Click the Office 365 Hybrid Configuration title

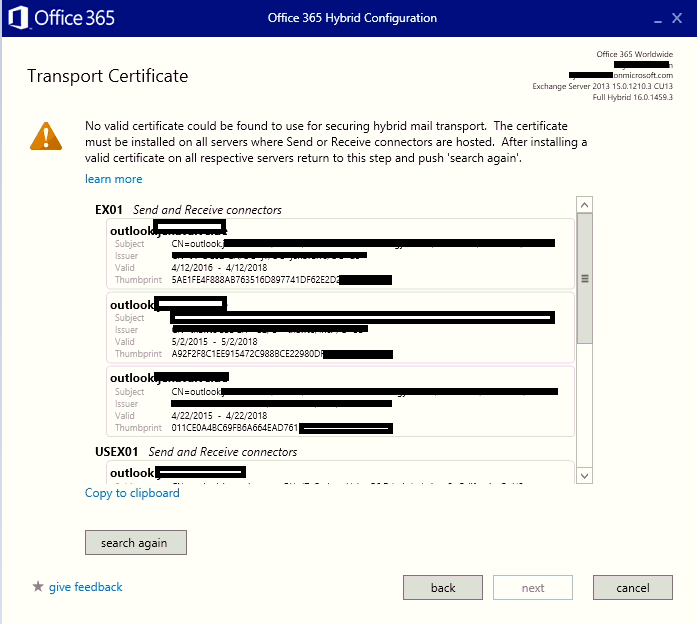(352, 18)
